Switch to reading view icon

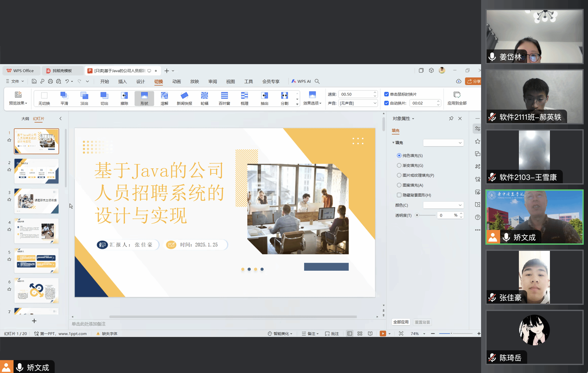pos(370,334)
